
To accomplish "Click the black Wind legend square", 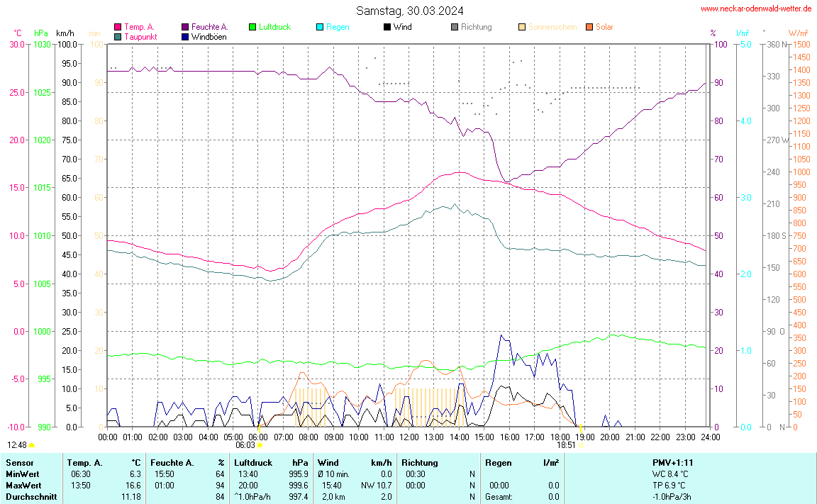I will click(387, 27).
